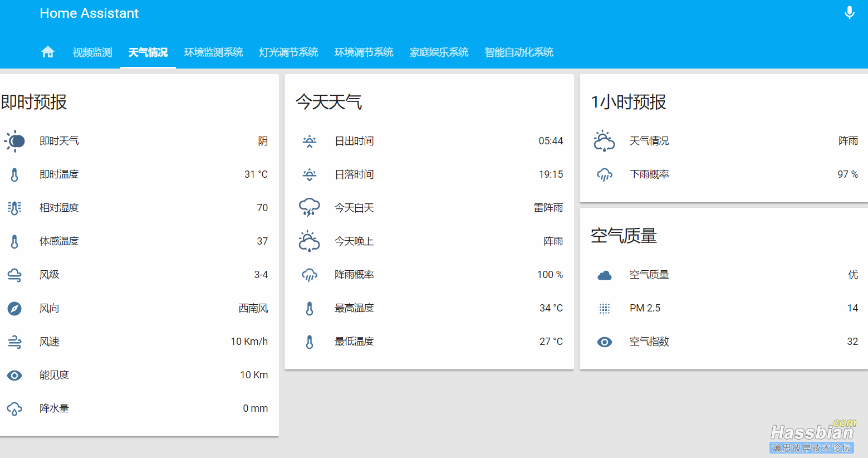This screenshot has width=868, height=458.
Task: Click the 西南风 wind direction value
Action: [253, 308]
